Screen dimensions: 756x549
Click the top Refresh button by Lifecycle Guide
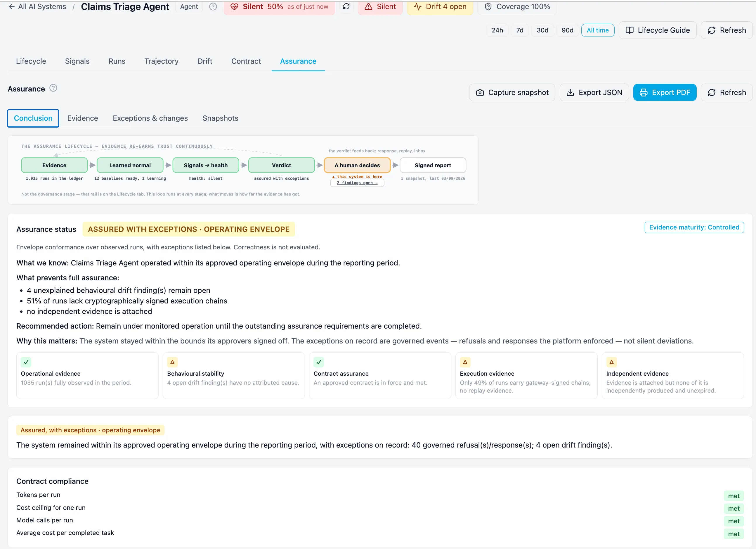[726, 30]
